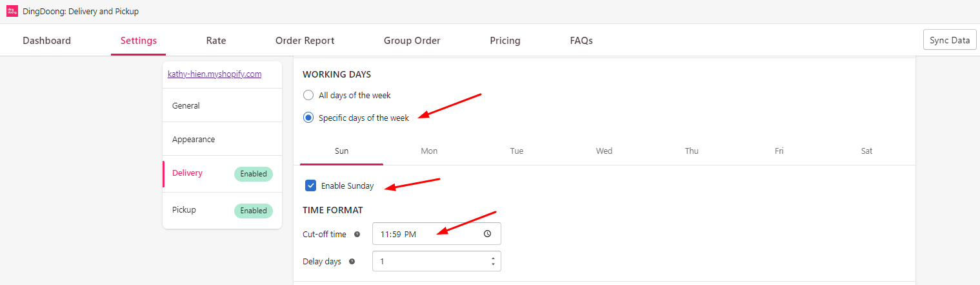Click the Cut-off time input field
Image resolution: width=980 pixels, height=285 pixels.
pos(426,234)
